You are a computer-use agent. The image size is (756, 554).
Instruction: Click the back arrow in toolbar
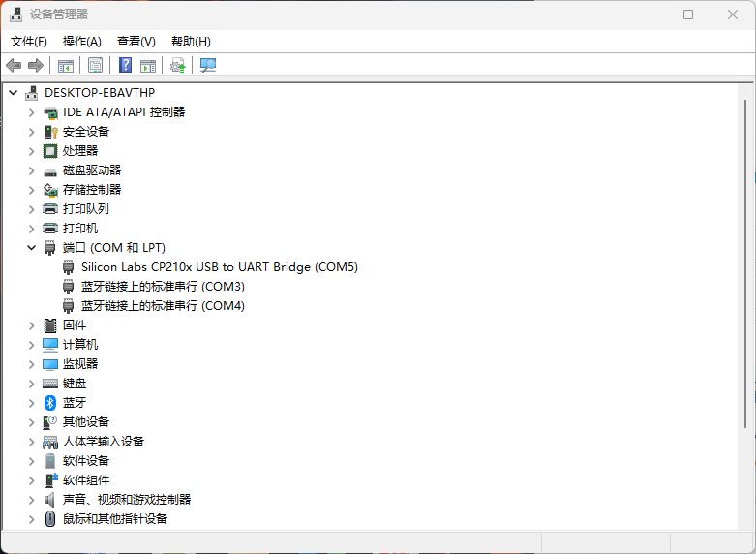[14, 65]
